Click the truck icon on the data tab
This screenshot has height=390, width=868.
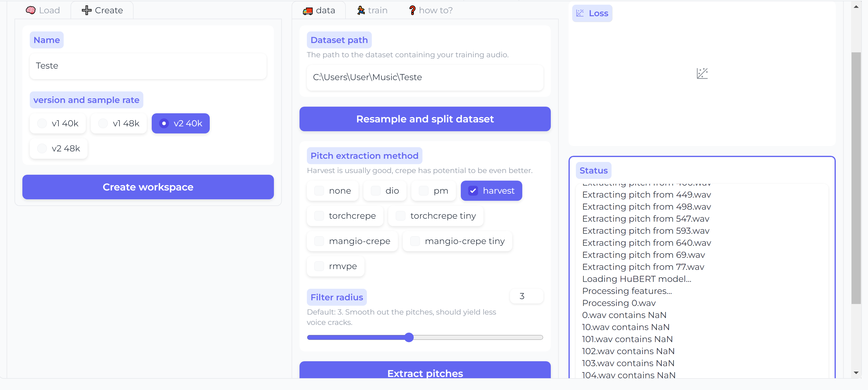[308, 10]
